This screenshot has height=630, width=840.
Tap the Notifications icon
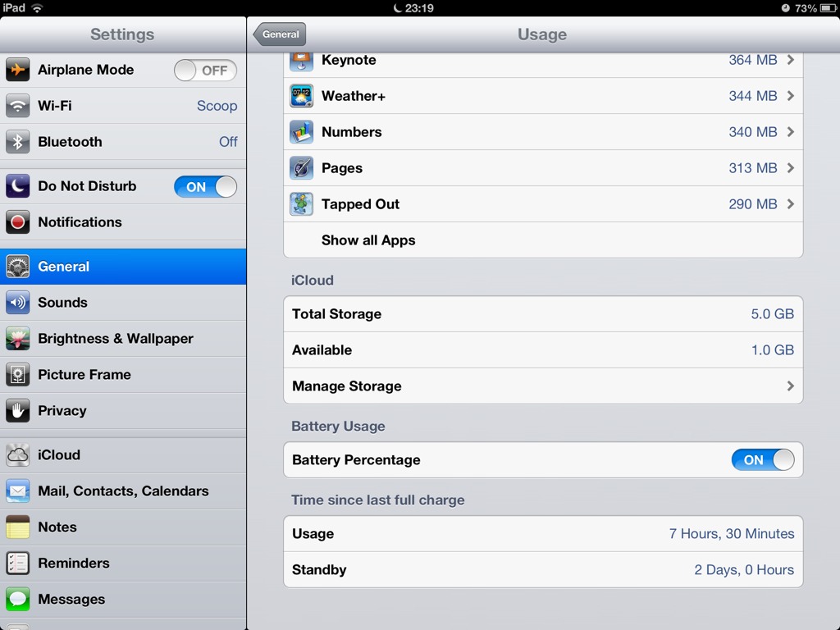(18, 221)
